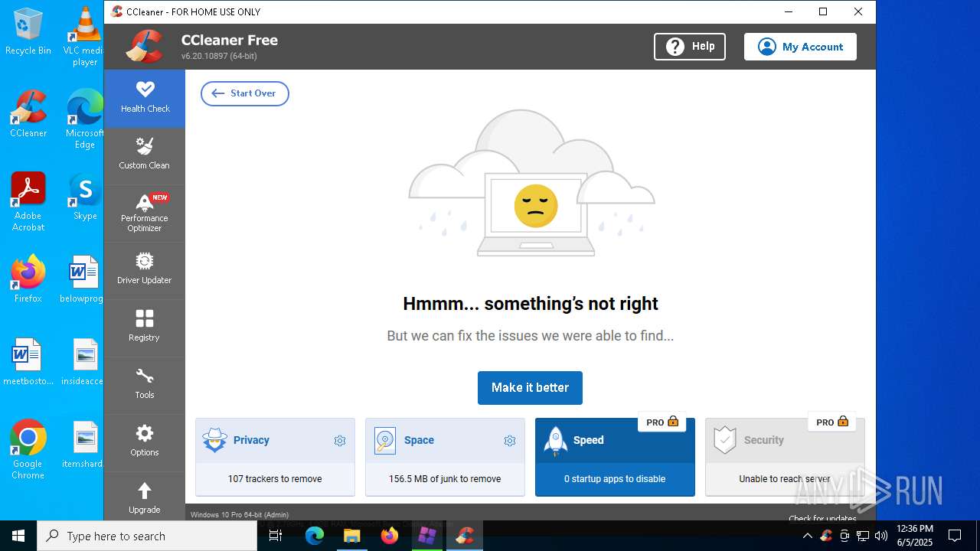The width and height of the screenshot is (980, 551).
Task: Select 0 startup apps to disable text
Action: point(615,479)
